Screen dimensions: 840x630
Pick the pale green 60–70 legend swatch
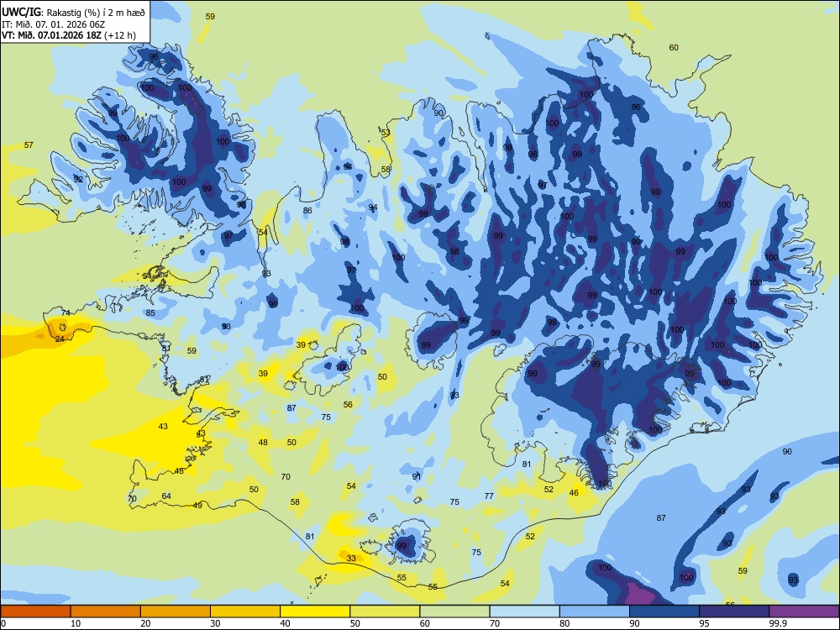pos(454,612)
